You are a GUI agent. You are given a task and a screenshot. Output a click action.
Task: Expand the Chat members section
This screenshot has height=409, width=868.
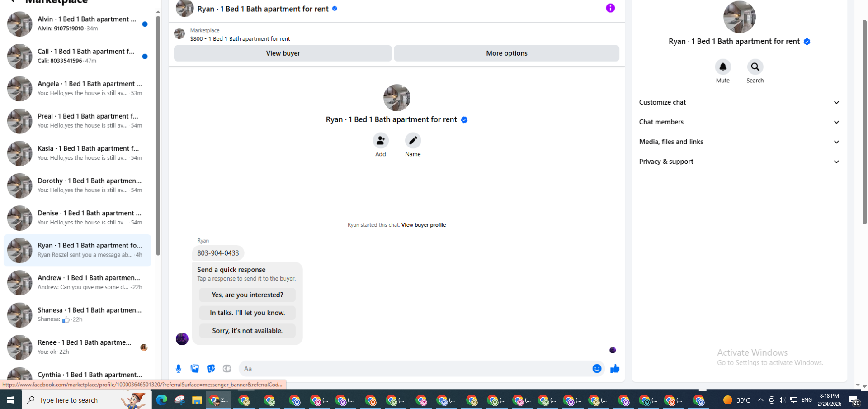pyautogui.click(x=739, y=122)
